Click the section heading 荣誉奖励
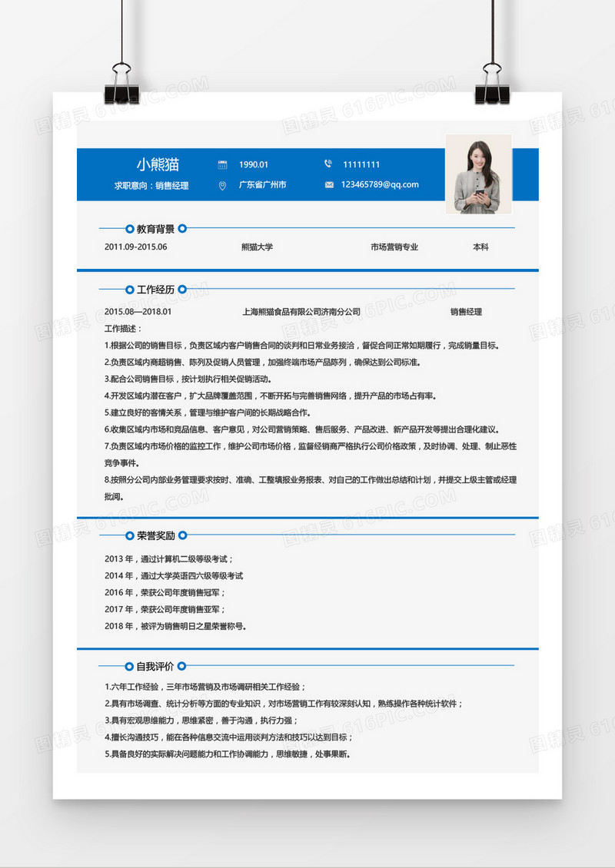 (x=156, y=536)
